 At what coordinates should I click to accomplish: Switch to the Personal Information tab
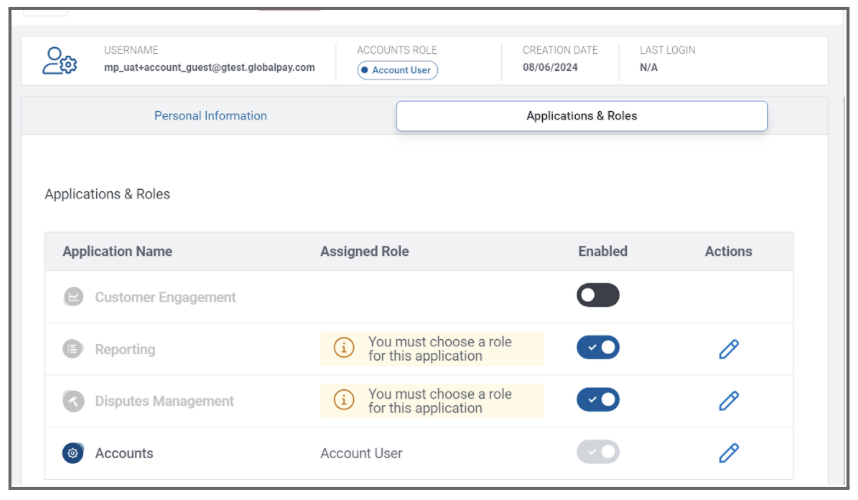[x=210, y=116]
